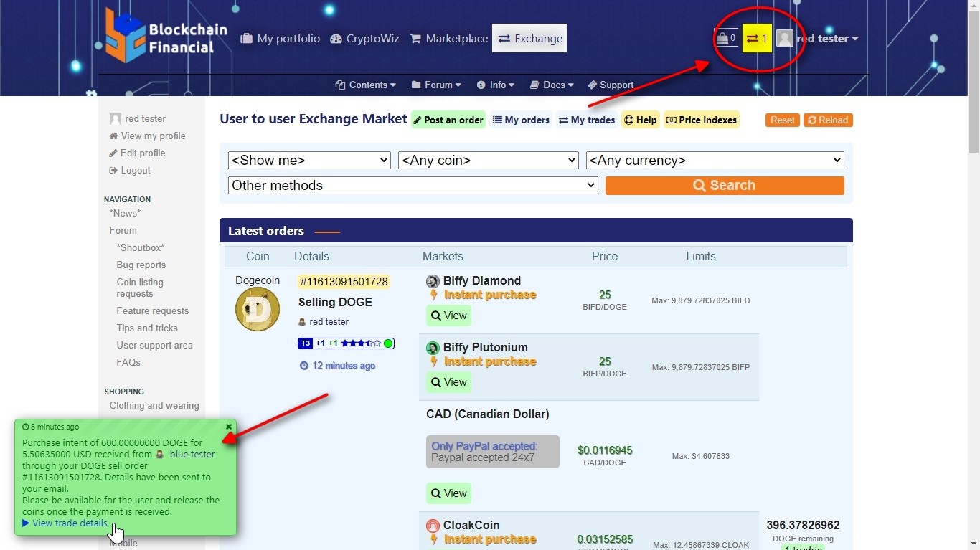Image resolution: width=980 pixels, height=550 pixels.
Task: Click the CloakCoin market icon
Action: pos(433,526)
